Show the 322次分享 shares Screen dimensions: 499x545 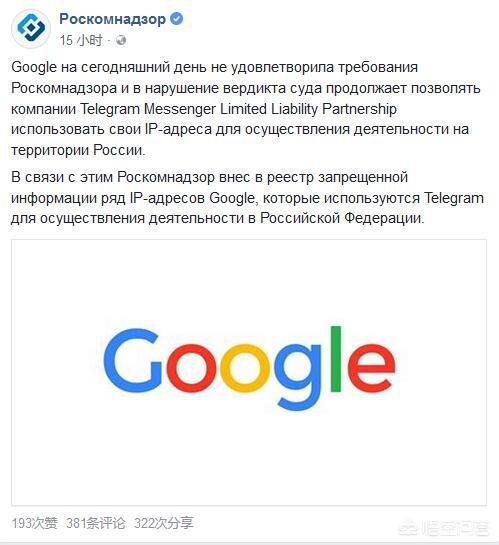pyautogui.click(x=164, y=523)
